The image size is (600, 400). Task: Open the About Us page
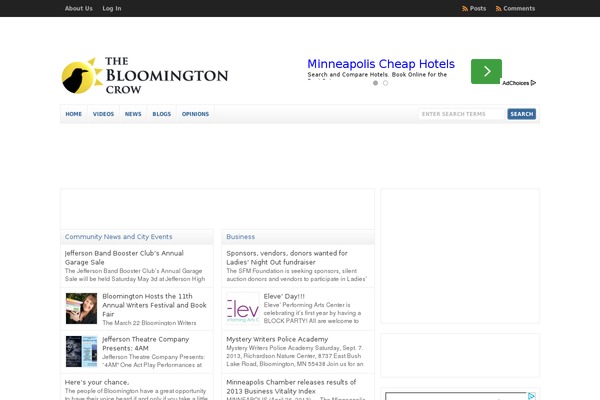(x=78, y=8)
